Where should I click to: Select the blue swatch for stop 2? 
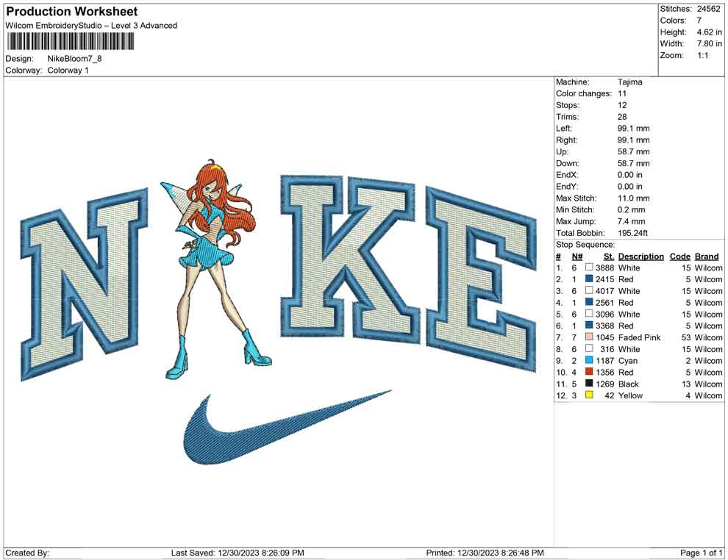(x=589, y=279)
